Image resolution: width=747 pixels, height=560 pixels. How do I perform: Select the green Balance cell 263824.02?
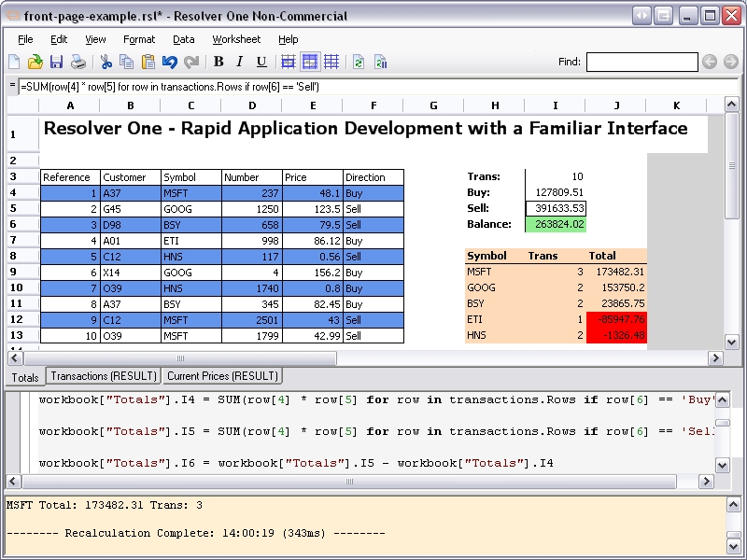556,224
